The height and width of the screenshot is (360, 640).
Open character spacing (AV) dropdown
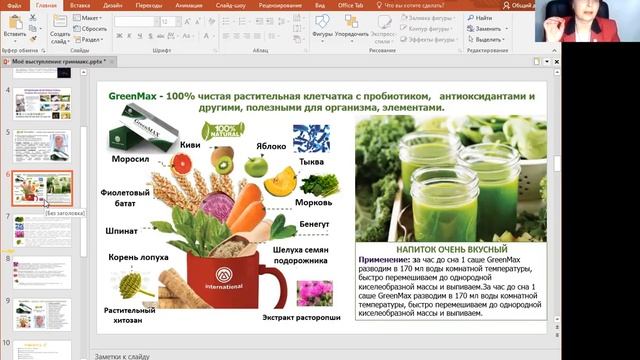click(173, 36)
